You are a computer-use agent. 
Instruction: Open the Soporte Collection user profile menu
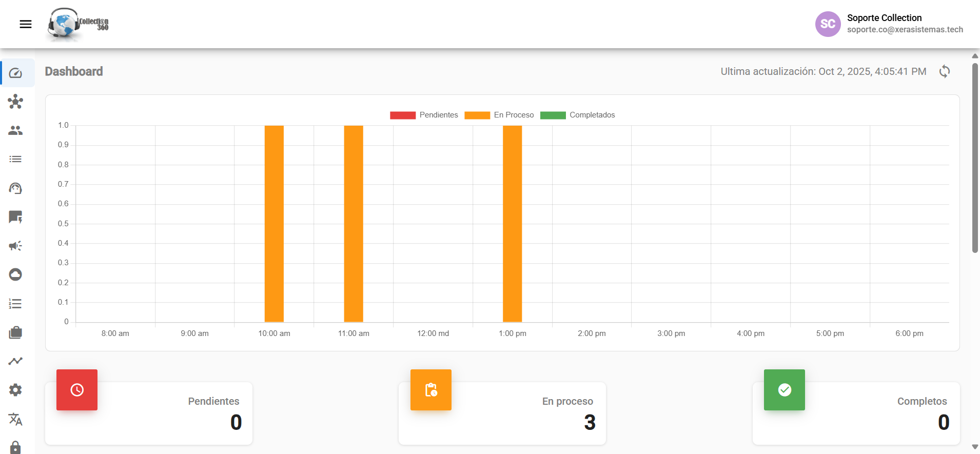coord(889,24)
